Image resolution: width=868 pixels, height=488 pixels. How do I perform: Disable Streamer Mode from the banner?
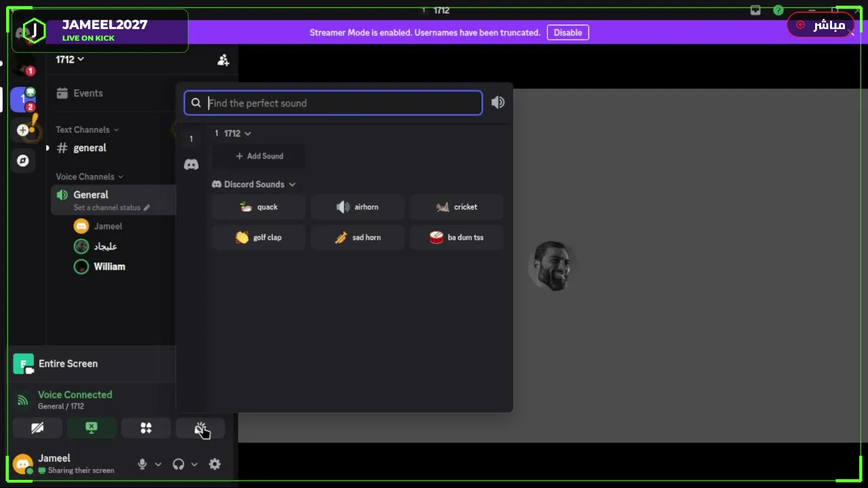tap(568, 33)
